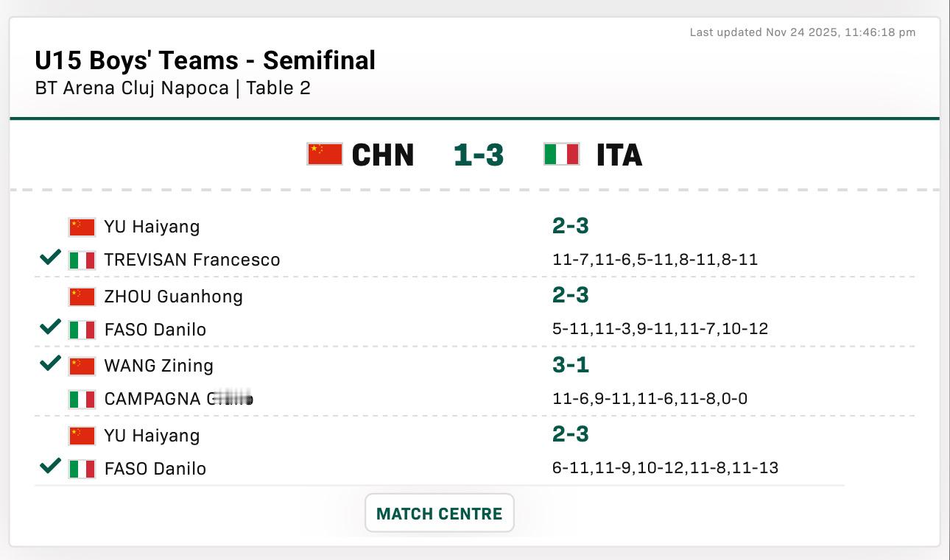Click checkmark beside FASO Danilo in second match
The height and width of the screenshot is (560, 950).
[x=50, y=327]
